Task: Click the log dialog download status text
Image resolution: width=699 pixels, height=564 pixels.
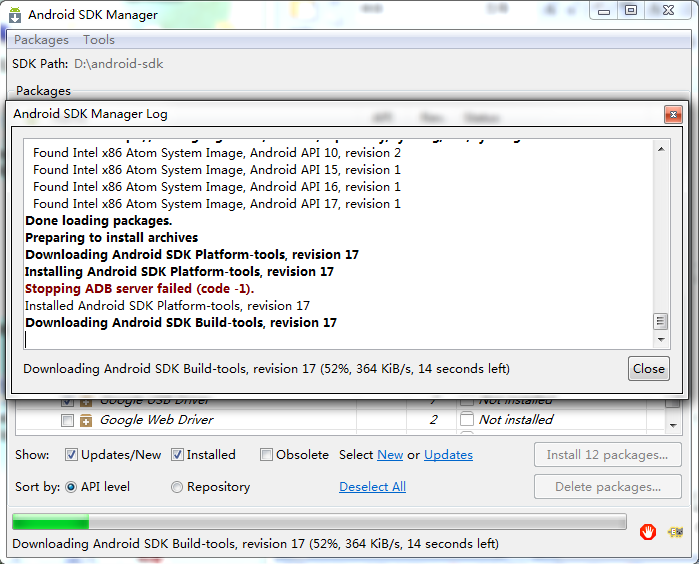Action: 267,369
